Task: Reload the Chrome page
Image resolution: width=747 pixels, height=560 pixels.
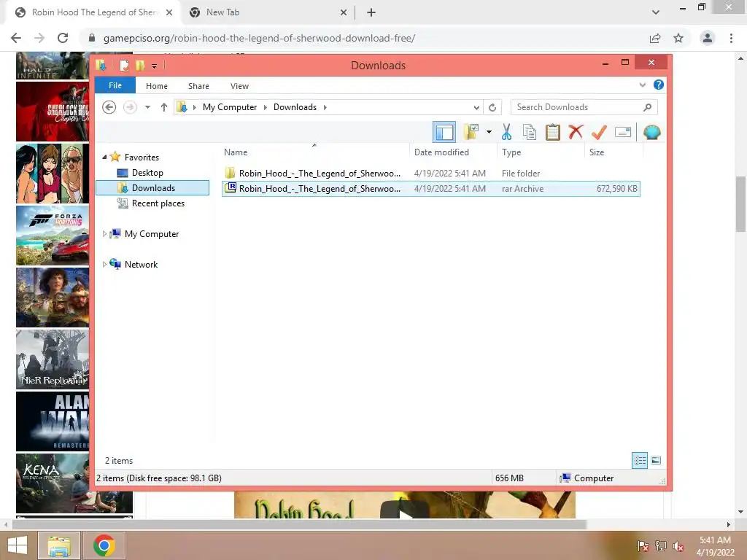Action: (63, 38)
